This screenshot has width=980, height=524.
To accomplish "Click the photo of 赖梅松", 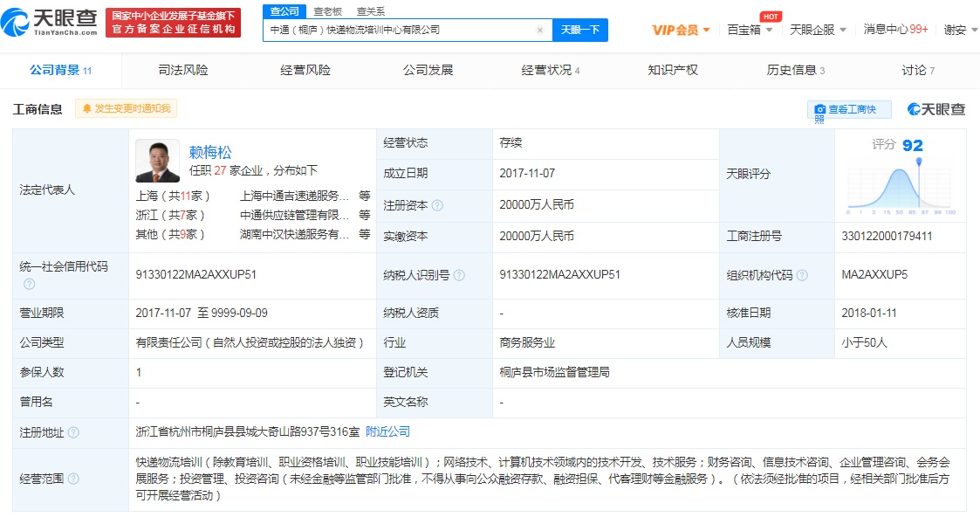I will click(157, 161).
